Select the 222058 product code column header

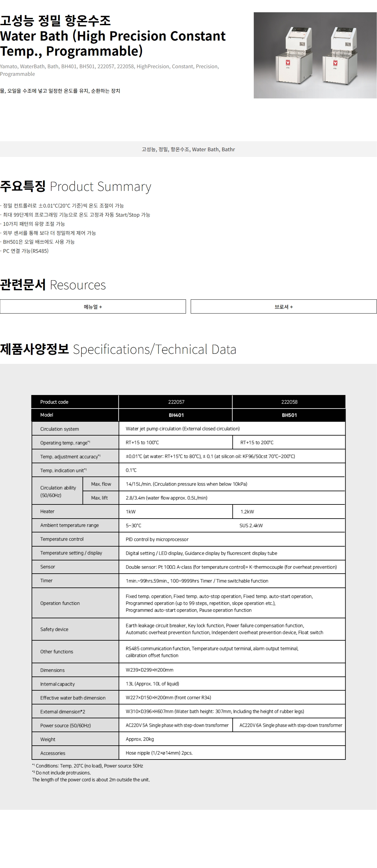[x=289, y=402]
